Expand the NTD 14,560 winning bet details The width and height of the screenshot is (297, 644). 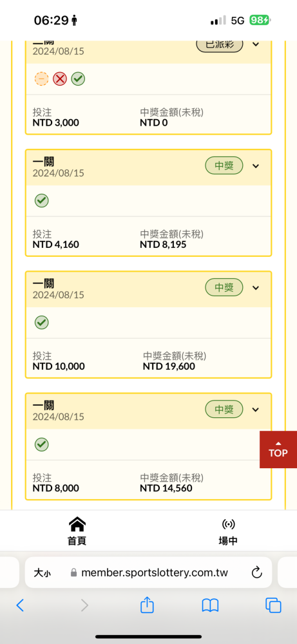(x=256, y=410)
